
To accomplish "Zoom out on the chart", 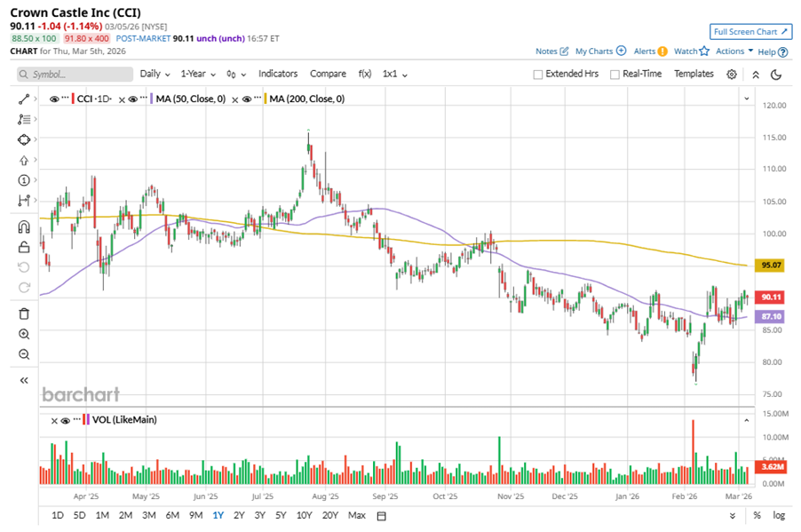I will pyautogui.click(x=24, y=354).
